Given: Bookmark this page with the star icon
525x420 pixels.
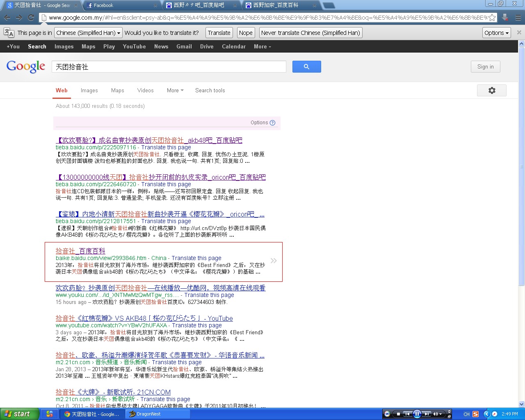Looking at the screenshot, I should coord(492,18).
